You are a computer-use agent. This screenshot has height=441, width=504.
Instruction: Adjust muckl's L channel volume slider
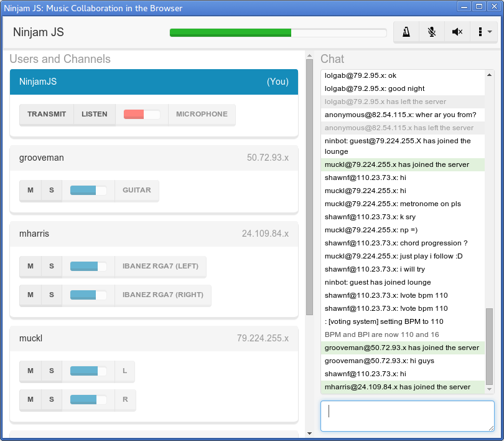(x=88, y=371)
